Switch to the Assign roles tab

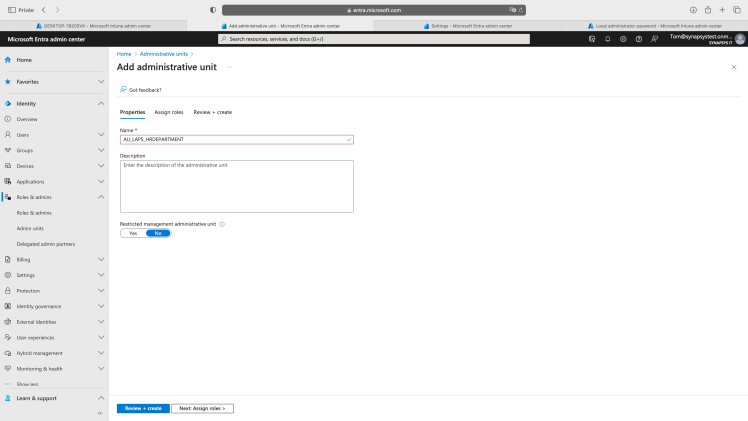point(169,112)
